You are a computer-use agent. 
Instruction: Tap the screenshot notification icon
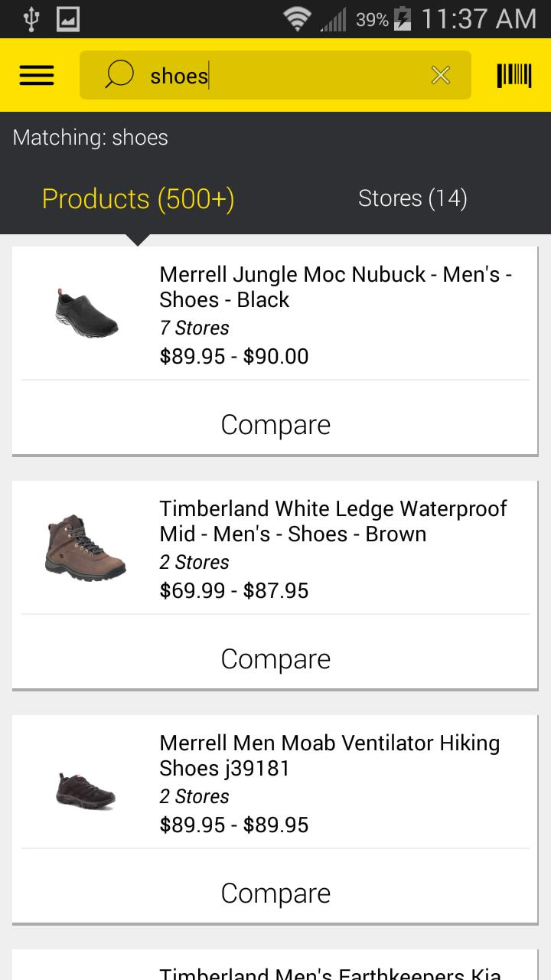click(x=68, y=19)
